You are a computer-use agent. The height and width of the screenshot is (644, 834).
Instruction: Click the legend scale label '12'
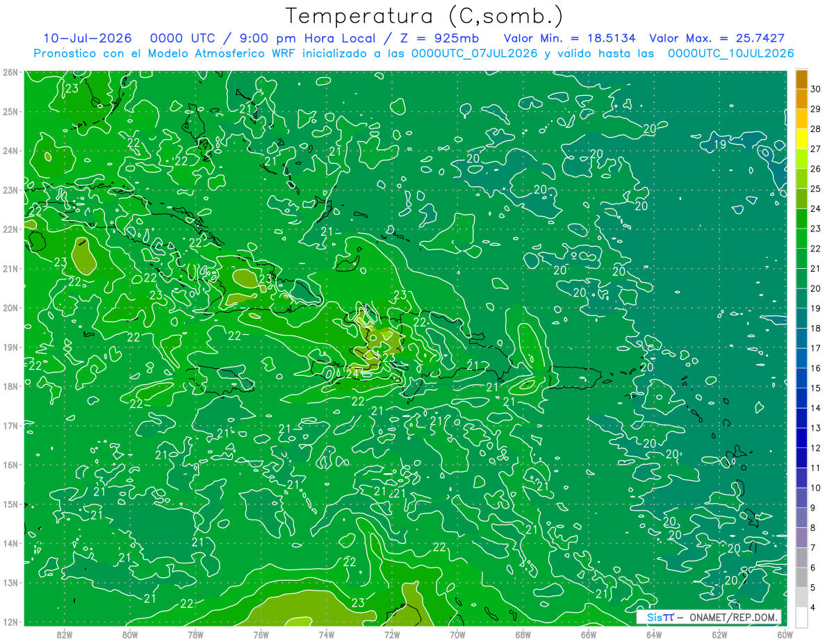pos(815,448)
